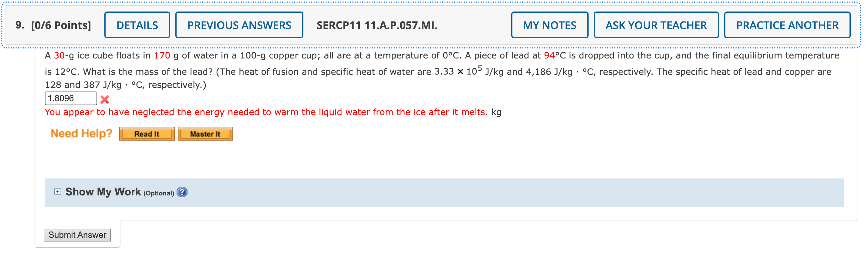Screen dimensions: 868x253
Task: Open the Need Help? section icons
Action: click(x=146, y=133)
